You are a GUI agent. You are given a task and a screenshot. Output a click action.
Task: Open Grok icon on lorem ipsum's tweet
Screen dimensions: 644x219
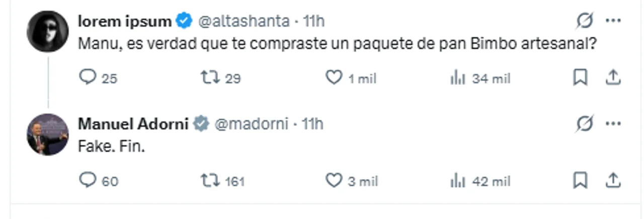[x=585, y=21]
